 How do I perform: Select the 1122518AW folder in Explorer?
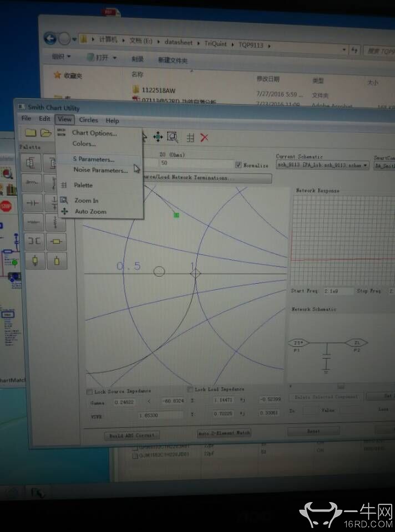(x=158, y=90)
